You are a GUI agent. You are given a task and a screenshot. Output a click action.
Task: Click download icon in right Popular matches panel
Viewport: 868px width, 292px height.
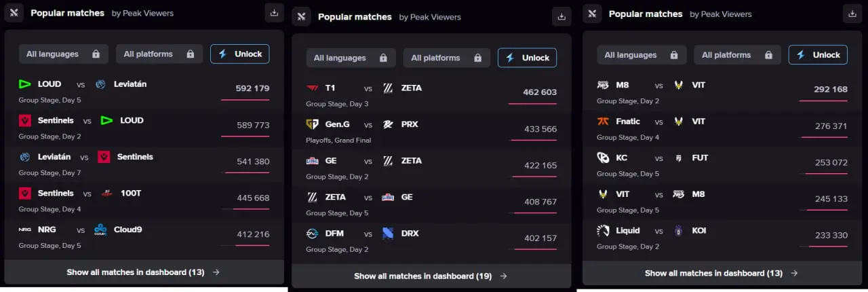click(852, 13)
